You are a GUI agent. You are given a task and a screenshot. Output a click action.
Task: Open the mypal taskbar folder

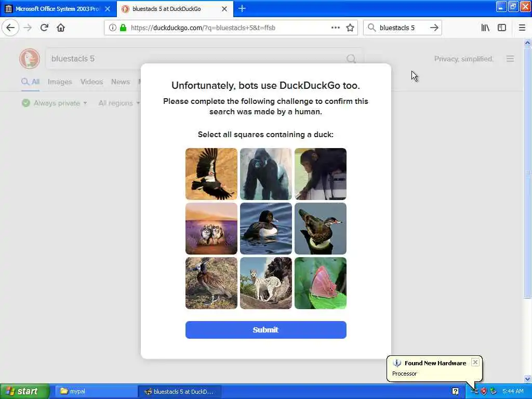[x=97, y=391]
